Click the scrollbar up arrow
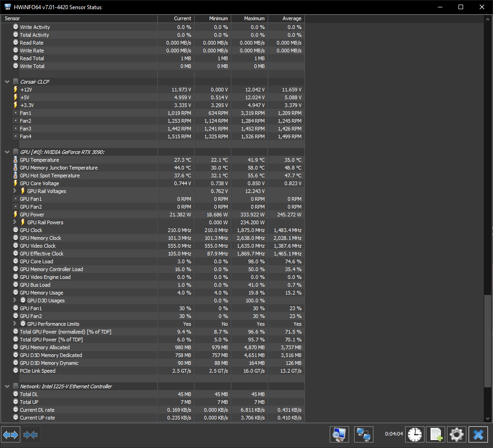The width and height of the screenshot is (493, 448). (487, 19)
